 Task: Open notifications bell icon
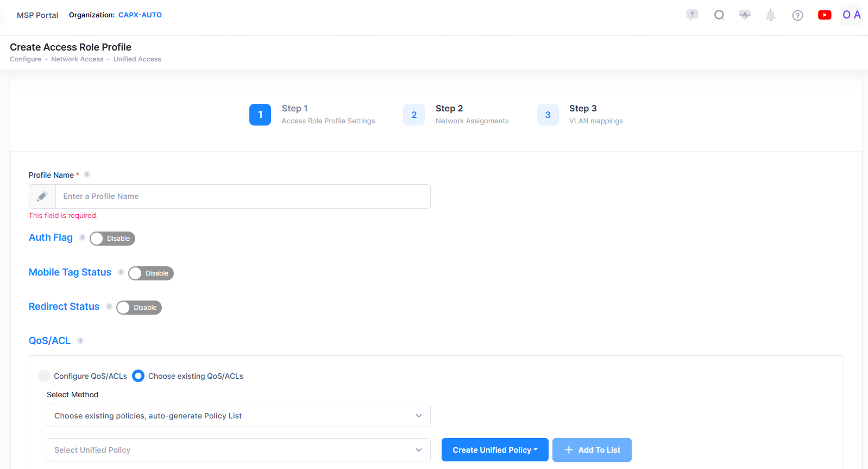pos(770,15)
